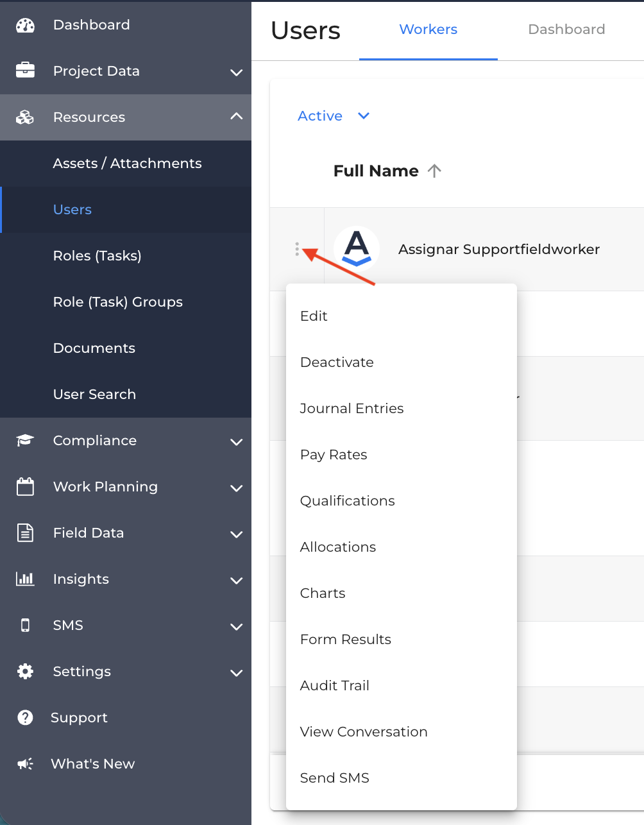644x825 pixels.
Task: Expand the Work Planning section chevron
Action: tap(236, 488)
